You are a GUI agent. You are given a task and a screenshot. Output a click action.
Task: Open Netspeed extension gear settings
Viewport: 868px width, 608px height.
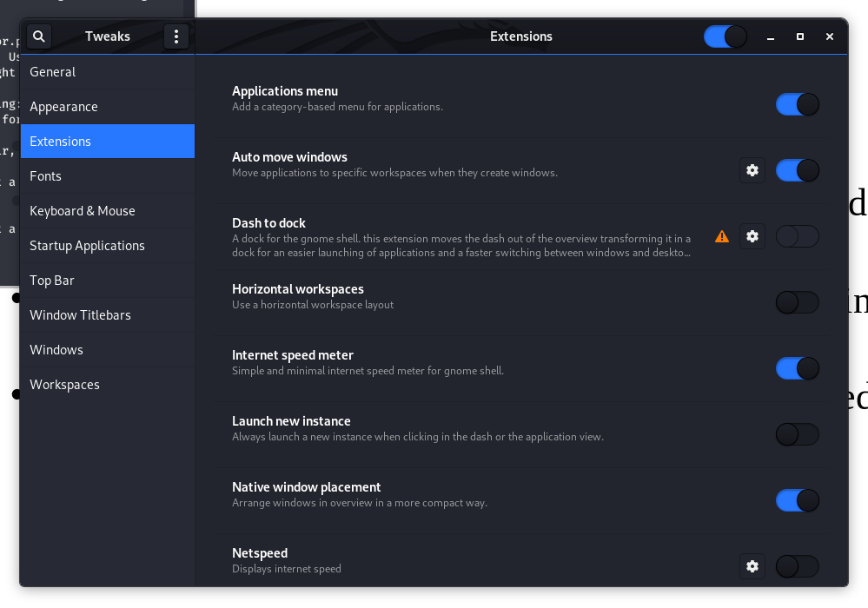click(x=752, y=566)
